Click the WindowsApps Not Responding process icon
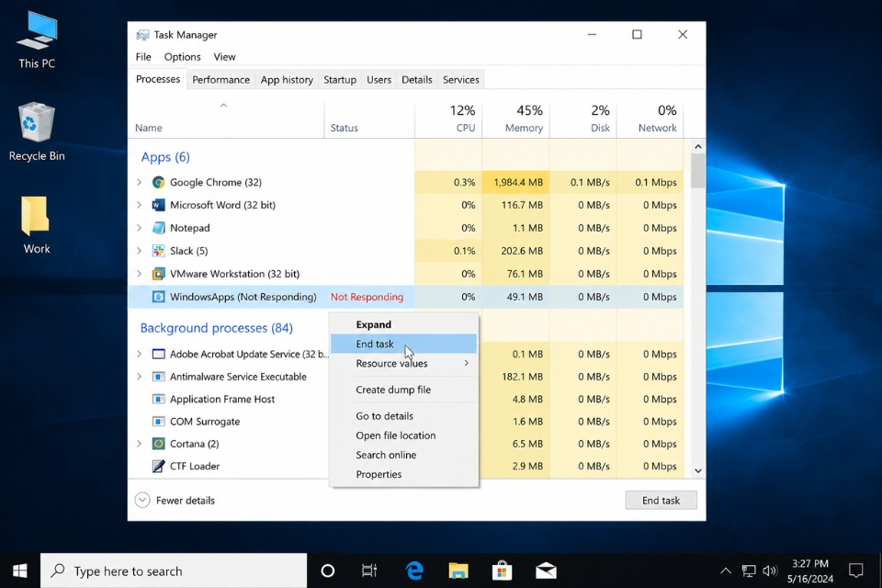 pyautogui.click(x=159, y=297)
